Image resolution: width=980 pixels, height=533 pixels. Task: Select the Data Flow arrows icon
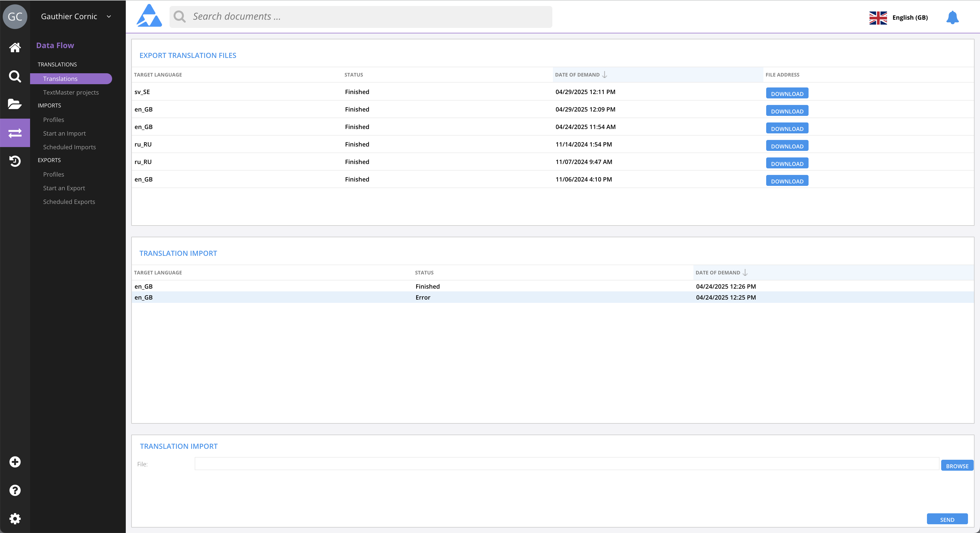tap(15, 133)
